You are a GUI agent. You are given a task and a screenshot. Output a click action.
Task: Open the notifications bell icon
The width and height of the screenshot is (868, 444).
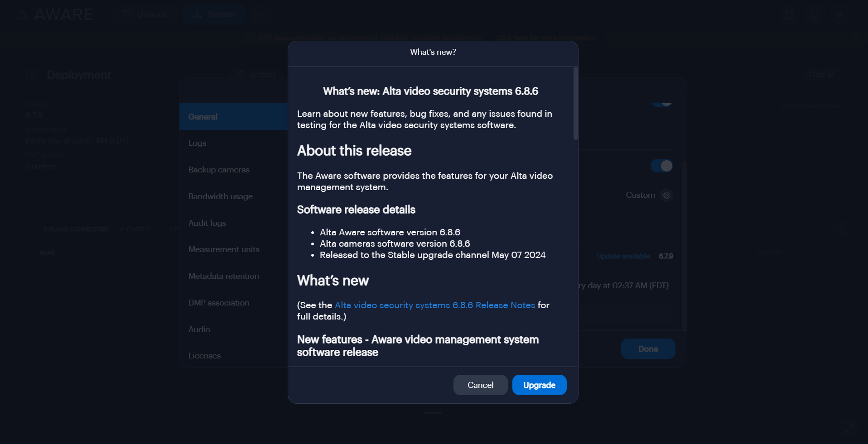tap(815, 14)
